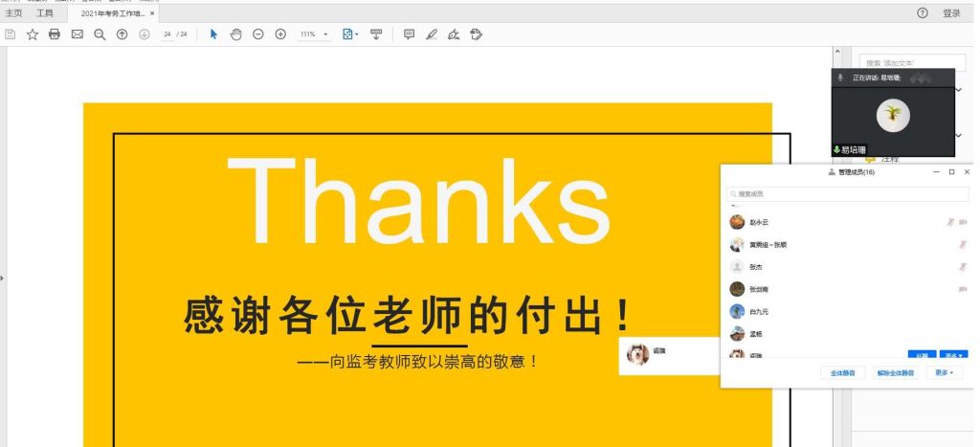980x447 pixels.
Task: Click the star bookmark icon in toolbar
Action: click(x=32, y=34)
